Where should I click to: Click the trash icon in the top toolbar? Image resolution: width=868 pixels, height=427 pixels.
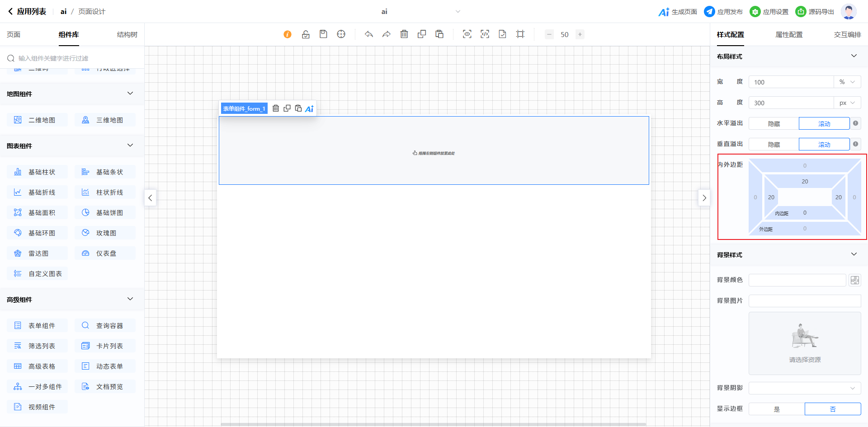pos(404,34)
